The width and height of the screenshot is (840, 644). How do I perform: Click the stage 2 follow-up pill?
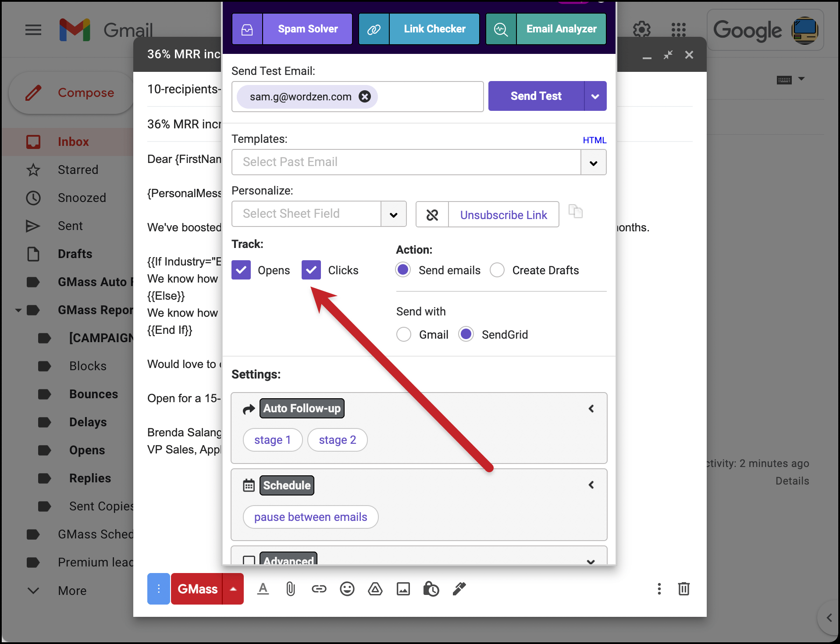pyautogui.click(x=337, y=440)
